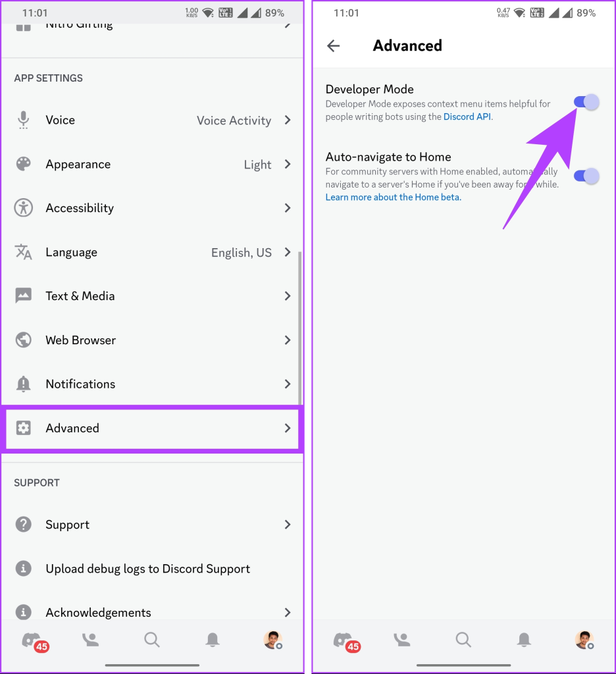Go back using the arrow in Advanced header
616x674 pixels.
[x=333, y=45]
